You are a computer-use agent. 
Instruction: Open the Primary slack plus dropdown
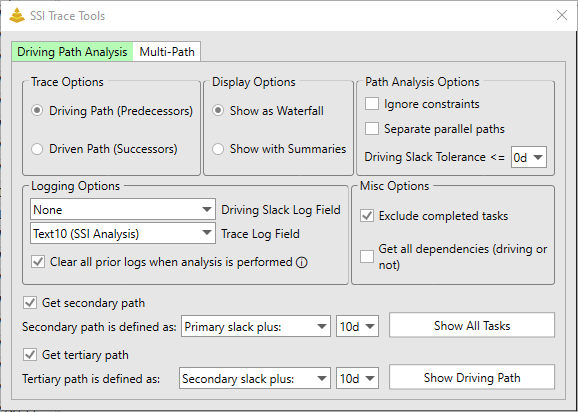(255, 327)
